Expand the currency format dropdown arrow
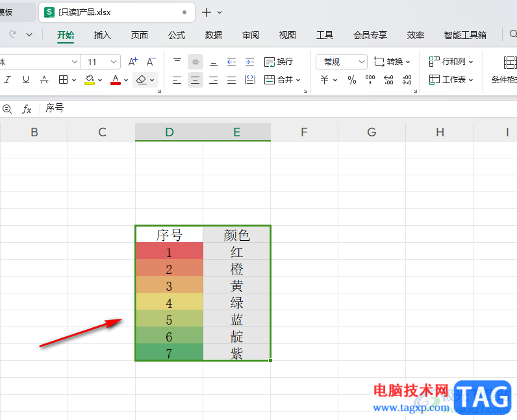 point(335,80)
